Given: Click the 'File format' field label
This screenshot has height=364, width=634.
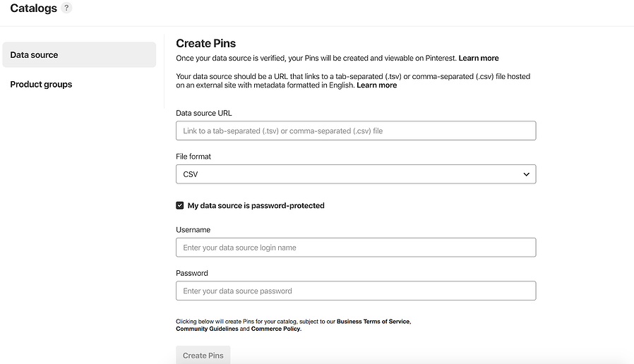Looking at the screenshot, I should (193, 157).
